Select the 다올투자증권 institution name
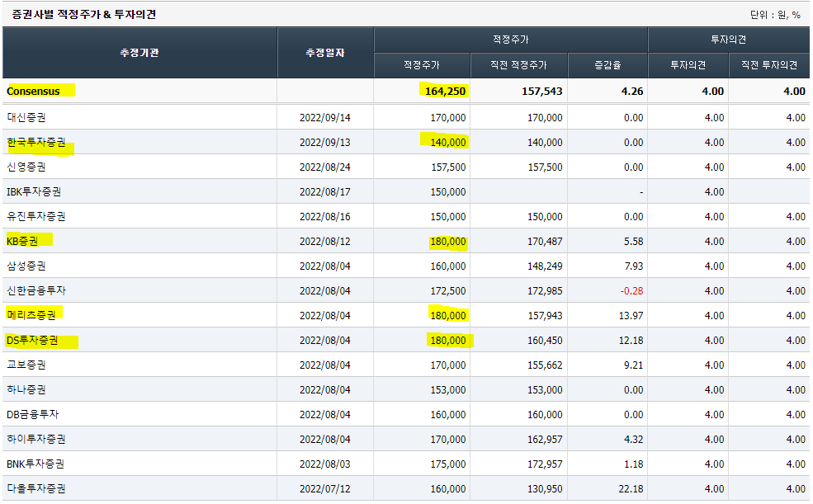Screen dimensions: 813x504 pyautogui.click(x=36, y=488)
